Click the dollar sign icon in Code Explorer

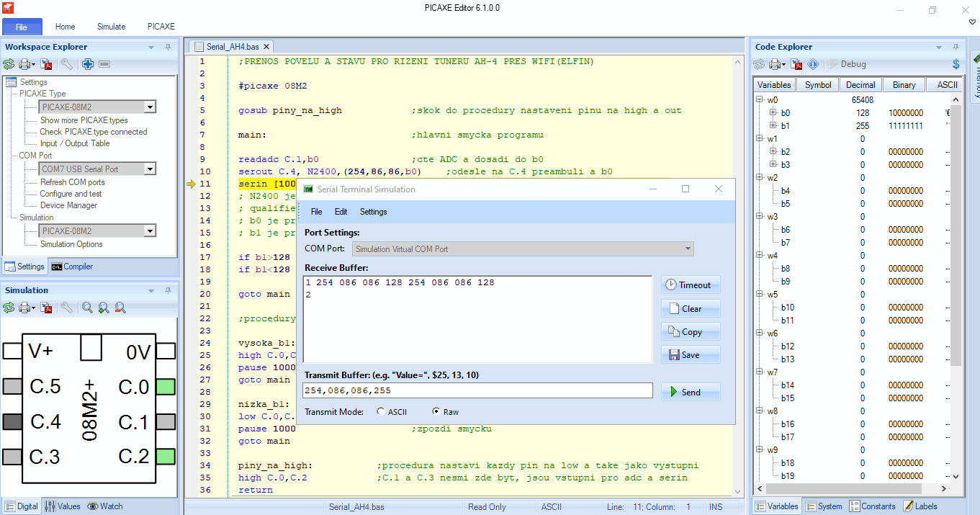(x=956, y=64)
